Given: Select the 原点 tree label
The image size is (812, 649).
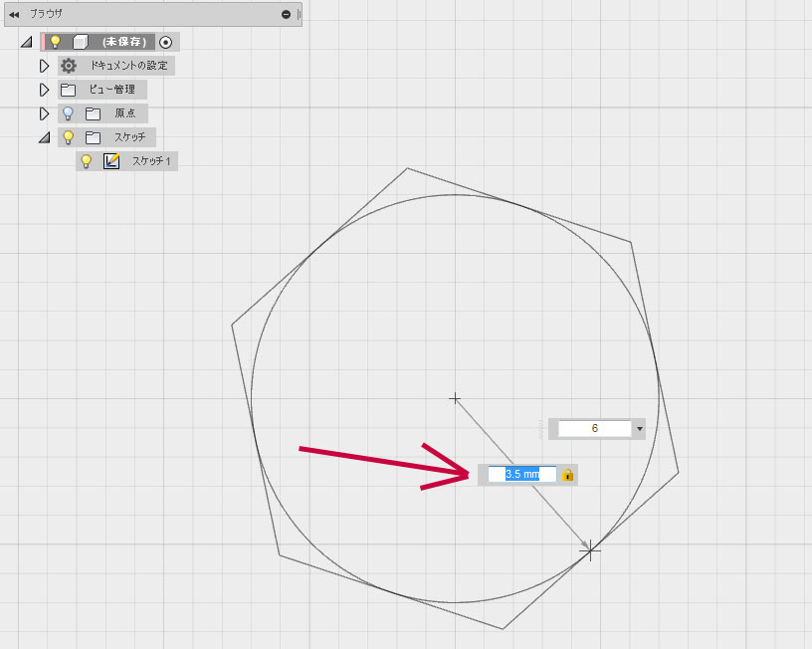Looking at the screenshot, I should coord(125,112).
